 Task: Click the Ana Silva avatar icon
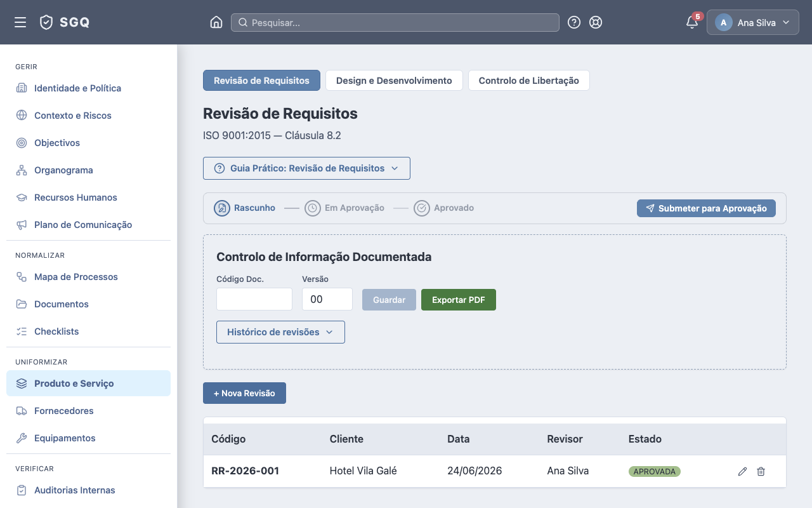pos(724,22)
